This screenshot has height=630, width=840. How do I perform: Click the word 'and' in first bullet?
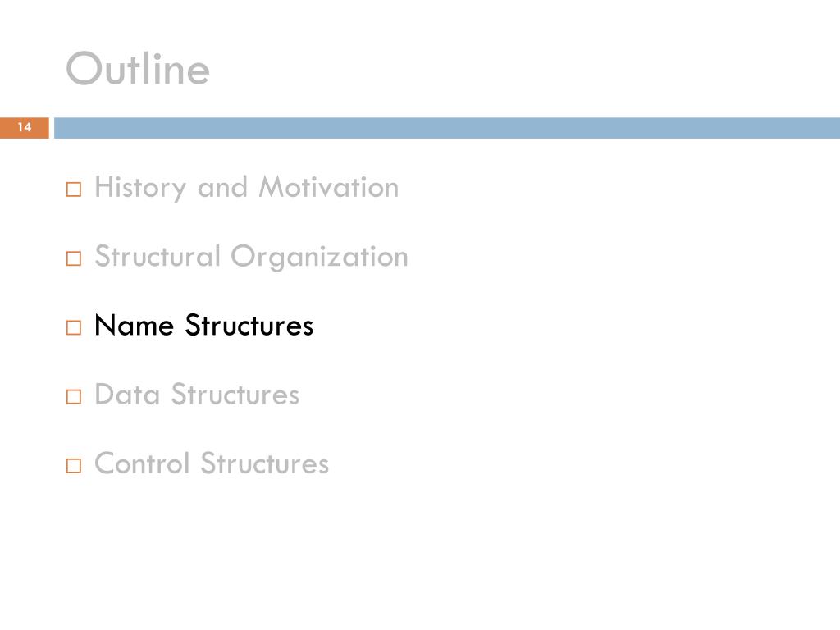(x=222, y=188)
